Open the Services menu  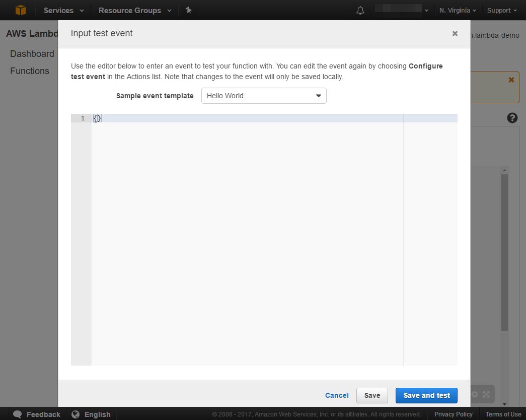click(x=64, y=11)
